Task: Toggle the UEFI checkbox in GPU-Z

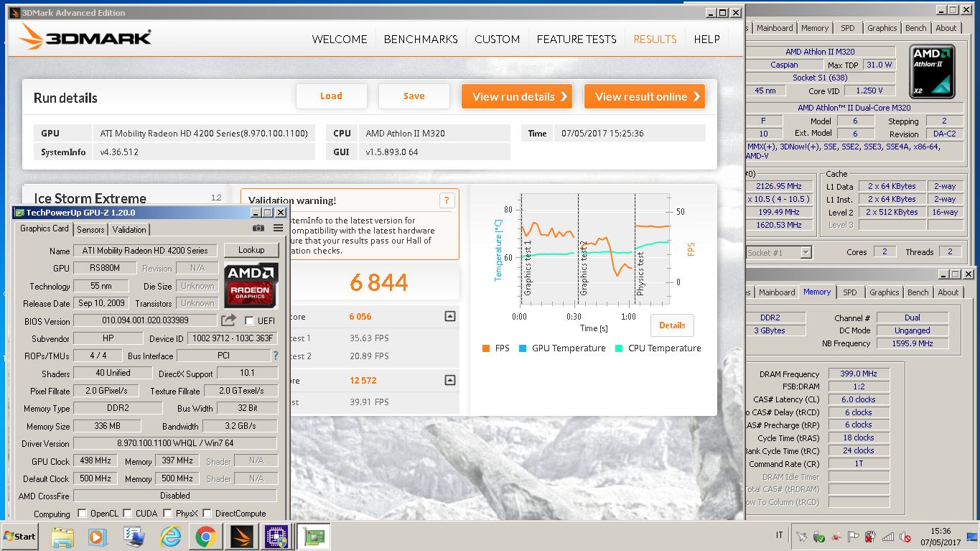Action: [250, 320]
